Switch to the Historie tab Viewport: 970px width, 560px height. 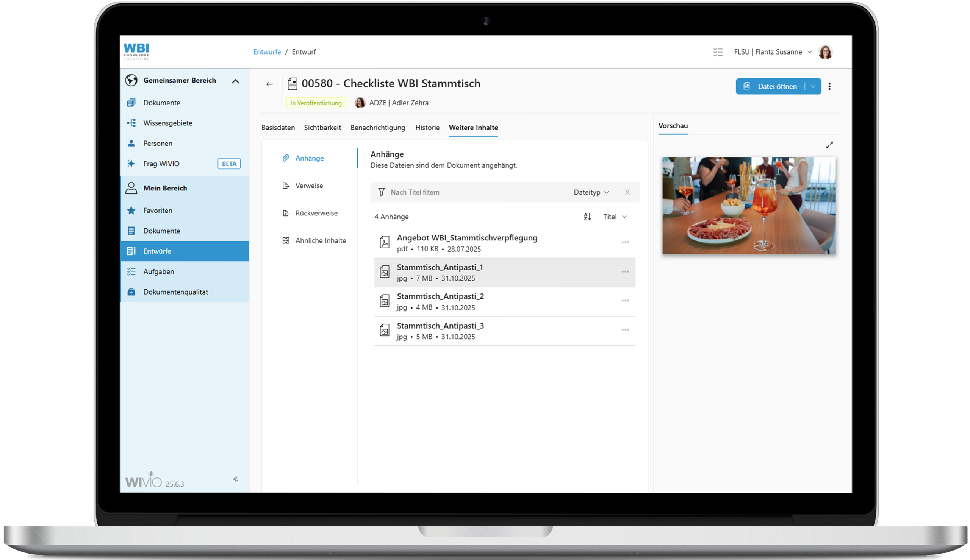(427, 128)
